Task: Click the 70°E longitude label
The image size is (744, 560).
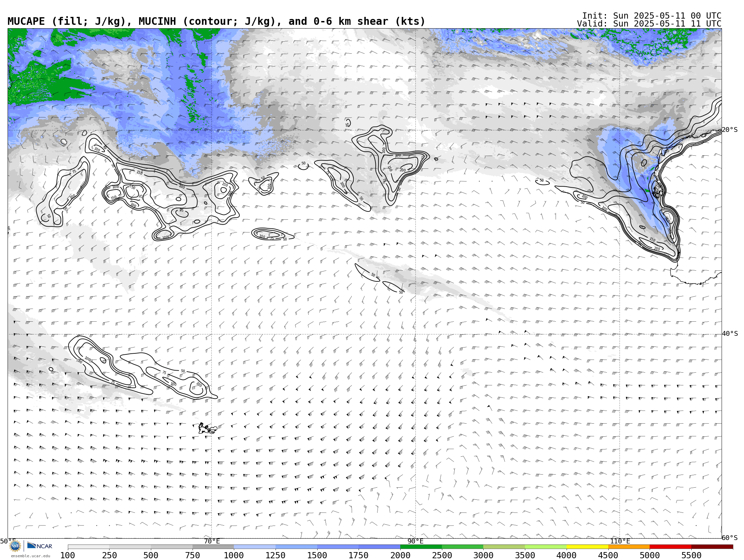Action: point(212,541)
